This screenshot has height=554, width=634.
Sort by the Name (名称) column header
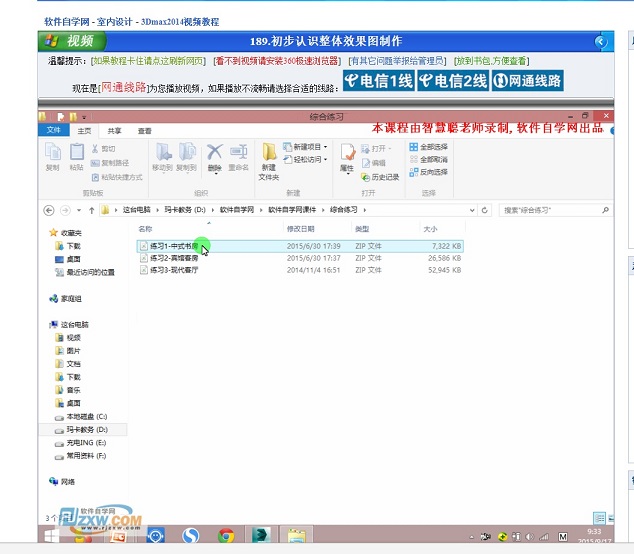(145, 229)
